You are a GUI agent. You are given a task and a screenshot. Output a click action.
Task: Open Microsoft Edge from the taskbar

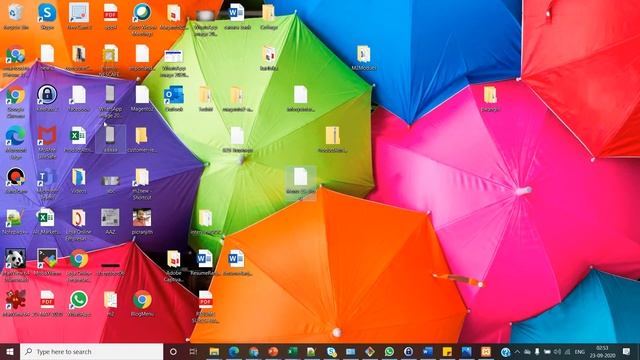[233, 351]
